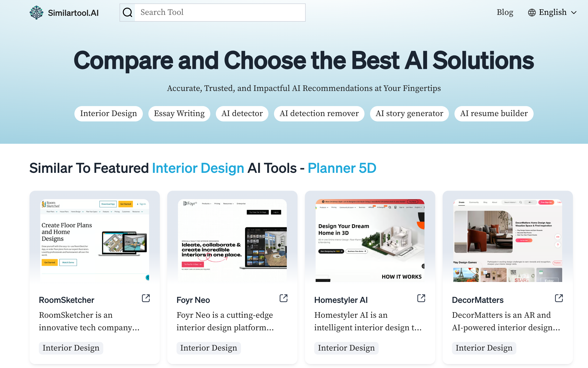Image resolution: width=588 pixels, height=368 pixels.
Task: Click the search magnifier icon
Action: 127,12
